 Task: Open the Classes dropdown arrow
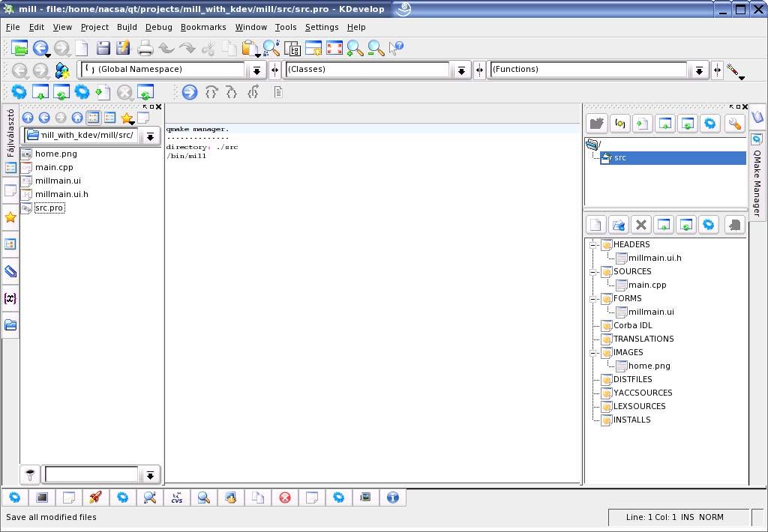[x=461, y=71]
